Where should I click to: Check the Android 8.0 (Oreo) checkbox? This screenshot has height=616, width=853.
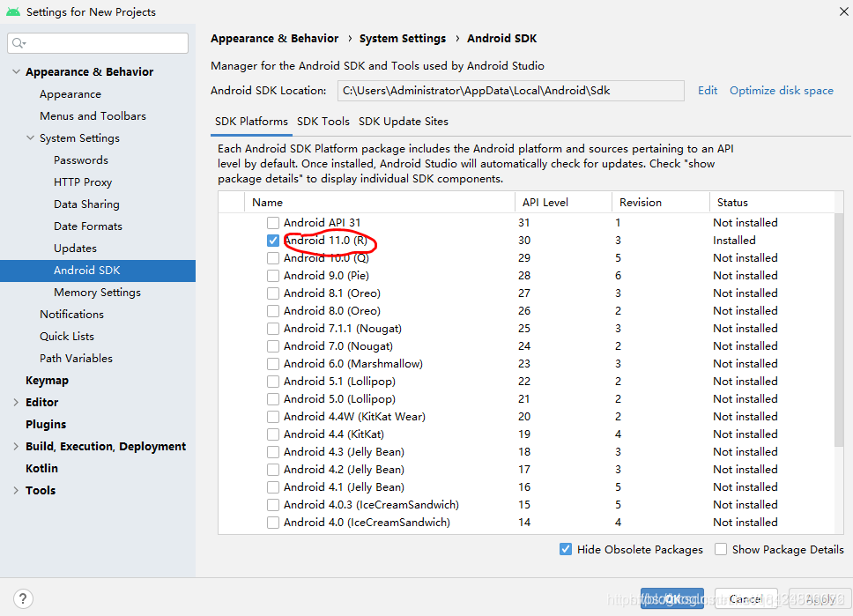click(273, 311)
